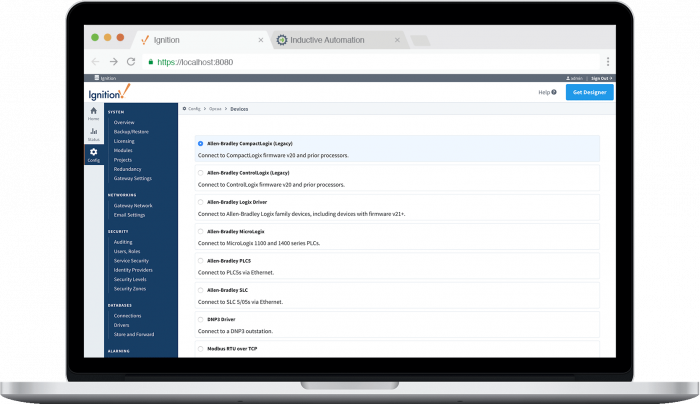This screenshot has width=700, height=404.
Task: Open the browser three-dot menu
Action: point(608,62)
